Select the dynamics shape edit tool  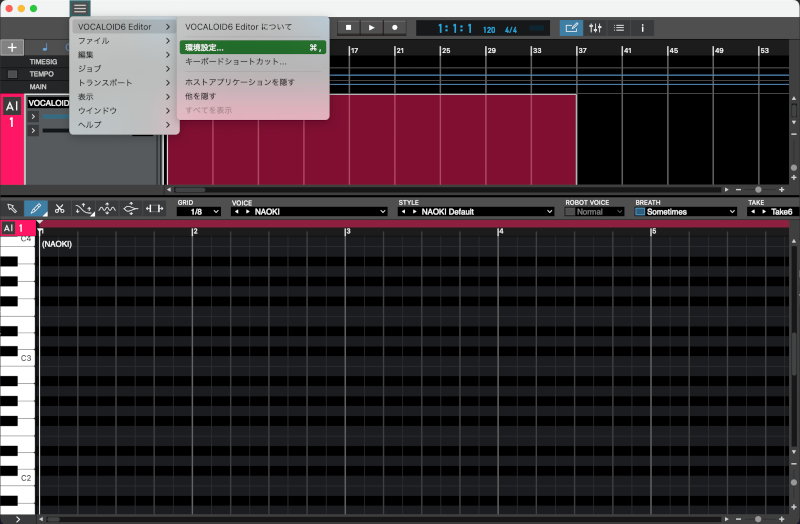tap(131, 208)
